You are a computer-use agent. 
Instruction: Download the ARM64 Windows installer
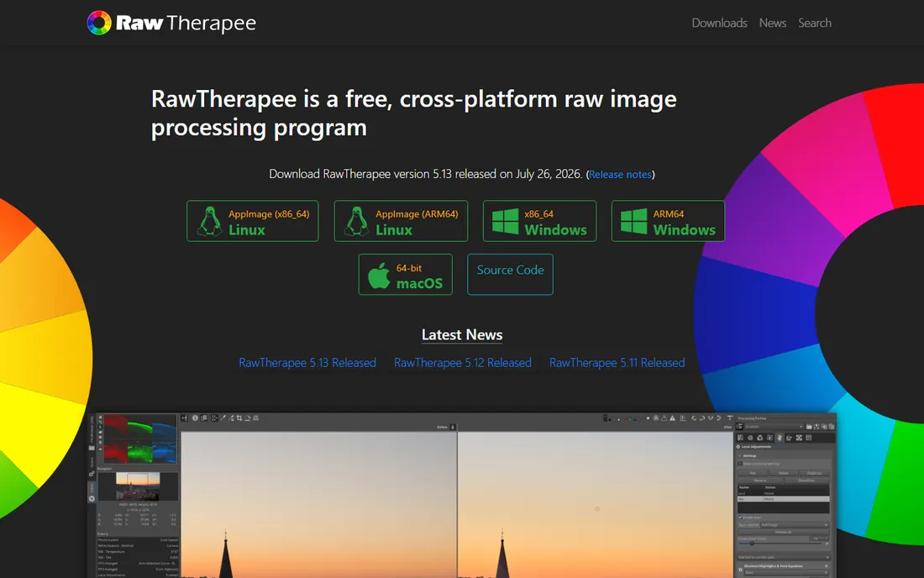click(x=668, y=221)
